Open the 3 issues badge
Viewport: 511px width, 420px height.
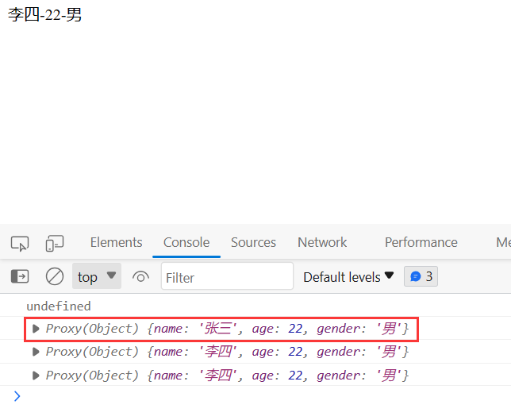coord(421,276)
